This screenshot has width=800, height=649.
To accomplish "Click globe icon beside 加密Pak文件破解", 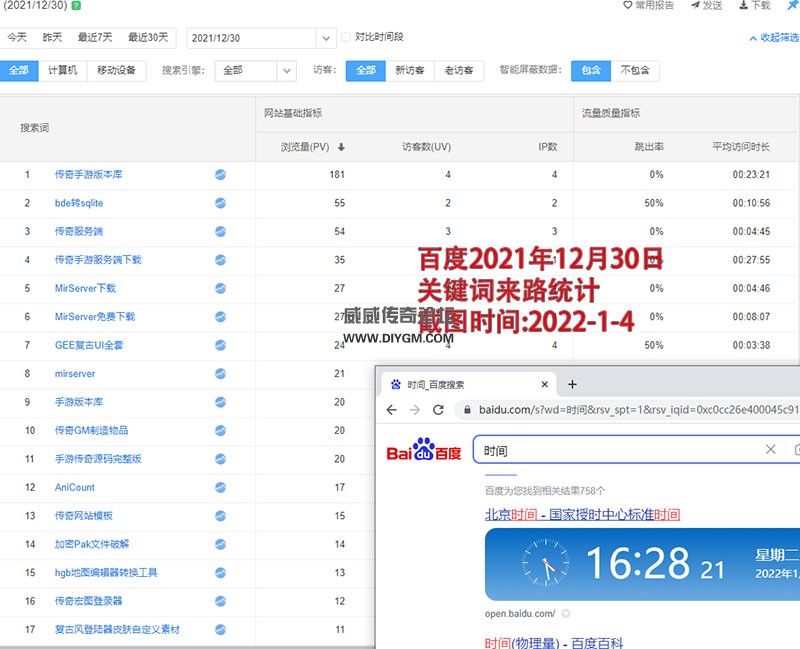I will (220, 544).
